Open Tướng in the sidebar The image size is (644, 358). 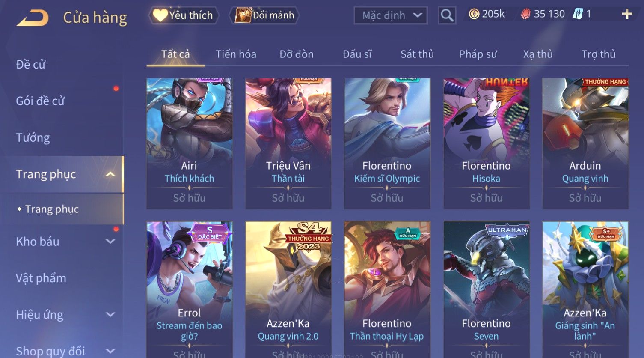(33, 137)
